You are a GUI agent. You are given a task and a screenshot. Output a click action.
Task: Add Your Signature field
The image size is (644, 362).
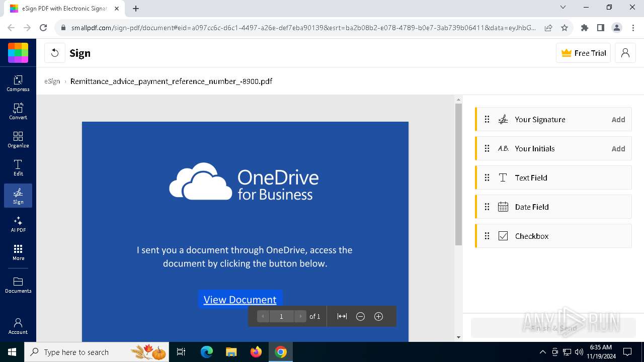point(618,119)
